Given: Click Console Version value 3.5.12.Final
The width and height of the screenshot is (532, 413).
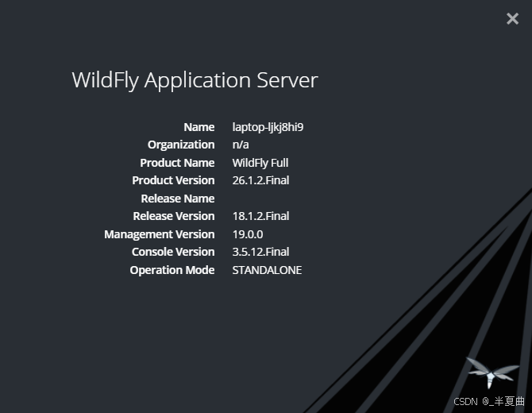Looking at the screenshot, I should (x=260, y=252).
